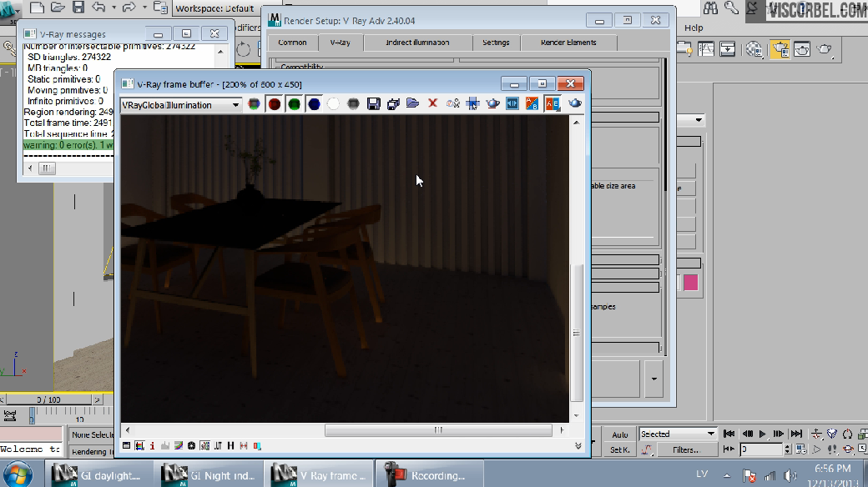
Task: Click the pink color swatch
Action: point(691,283)
